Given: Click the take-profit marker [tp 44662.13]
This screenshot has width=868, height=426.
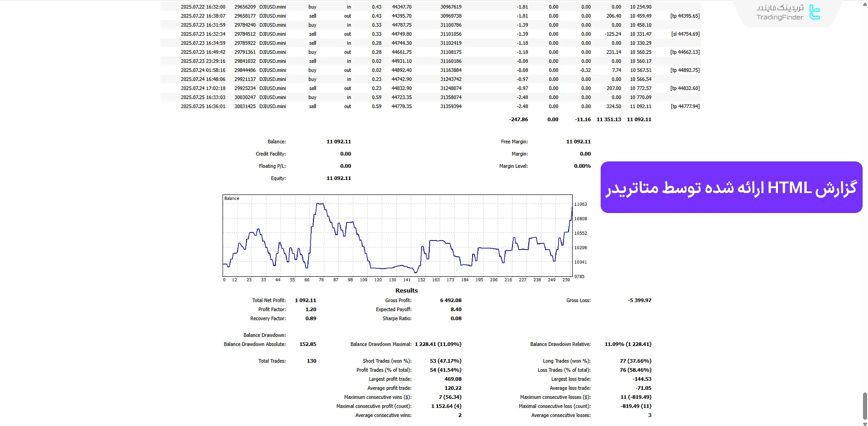Looking at the screenshot, I should tap(685, 52).
